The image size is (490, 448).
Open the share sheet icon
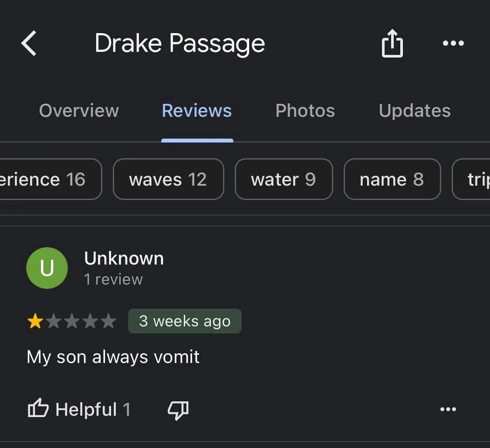pyautogui.click(x=392, y=43)
